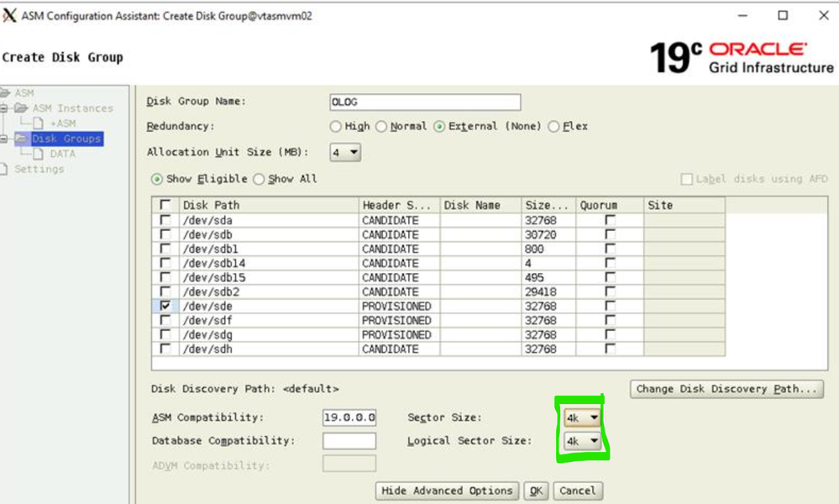Open Allocation Unit Size dropdown
839x504 pixels.
click(x=345, y=153)
